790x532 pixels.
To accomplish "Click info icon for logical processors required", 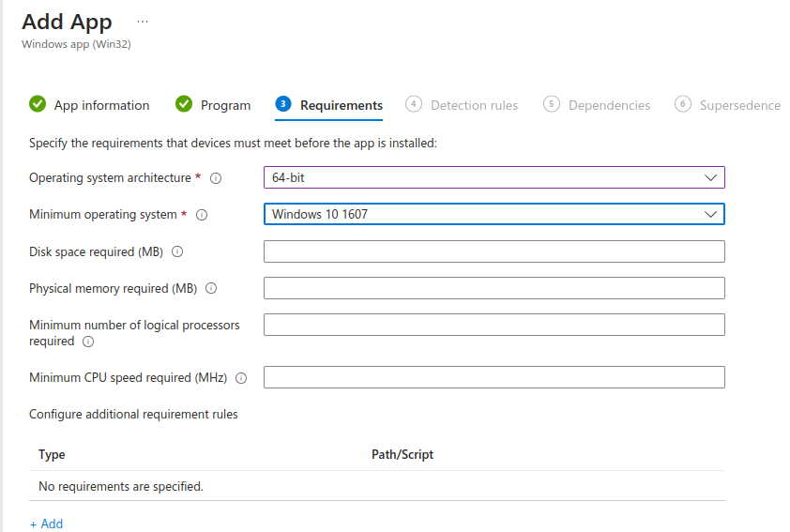I will click(88, 342).
